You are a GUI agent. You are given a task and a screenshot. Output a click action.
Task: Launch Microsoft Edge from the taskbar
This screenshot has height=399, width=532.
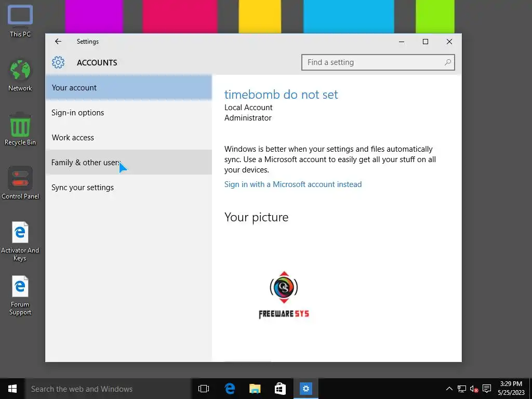point(230,389)
